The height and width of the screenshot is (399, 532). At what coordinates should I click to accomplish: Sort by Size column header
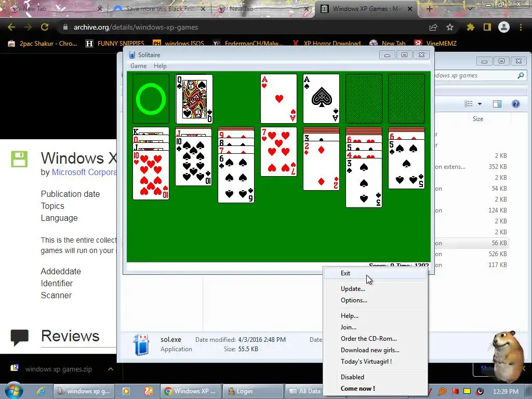[478, 119]
